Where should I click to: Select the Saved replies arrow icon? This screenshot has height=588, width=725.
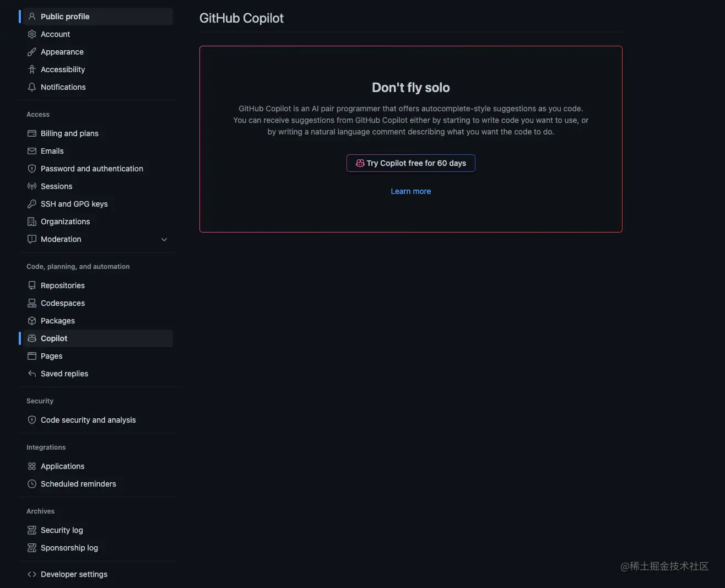click(x=31, y=374)
